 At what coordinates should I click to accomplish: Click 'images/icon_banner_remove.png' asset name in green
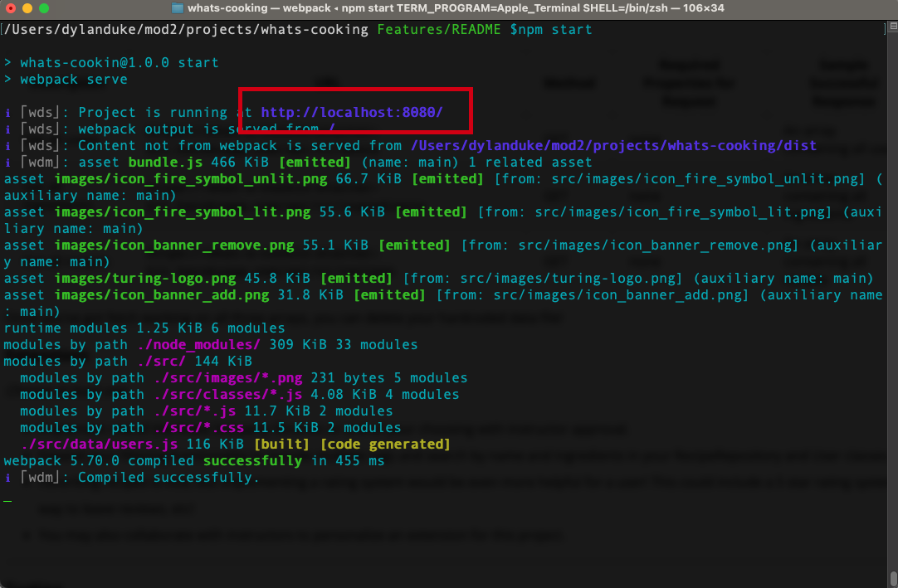(174, 245)
